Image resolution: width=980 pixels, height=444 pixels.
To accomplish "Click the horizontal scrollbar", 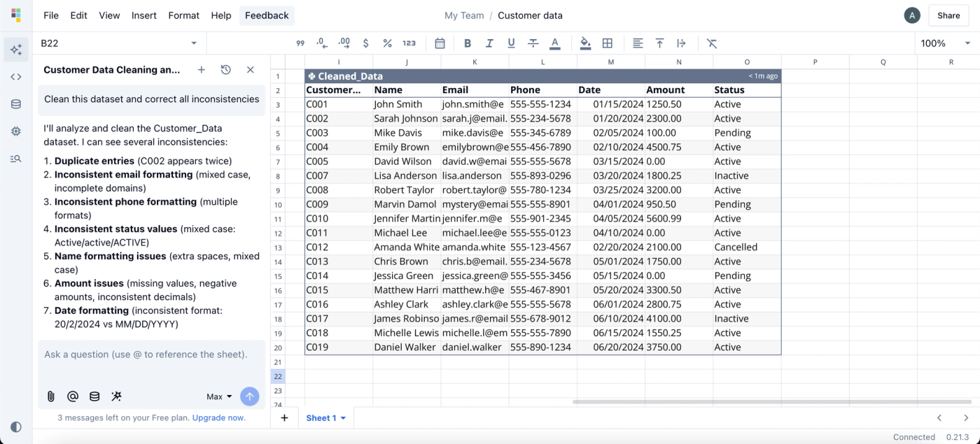I will pyautogui.click(x=773, y=402).
